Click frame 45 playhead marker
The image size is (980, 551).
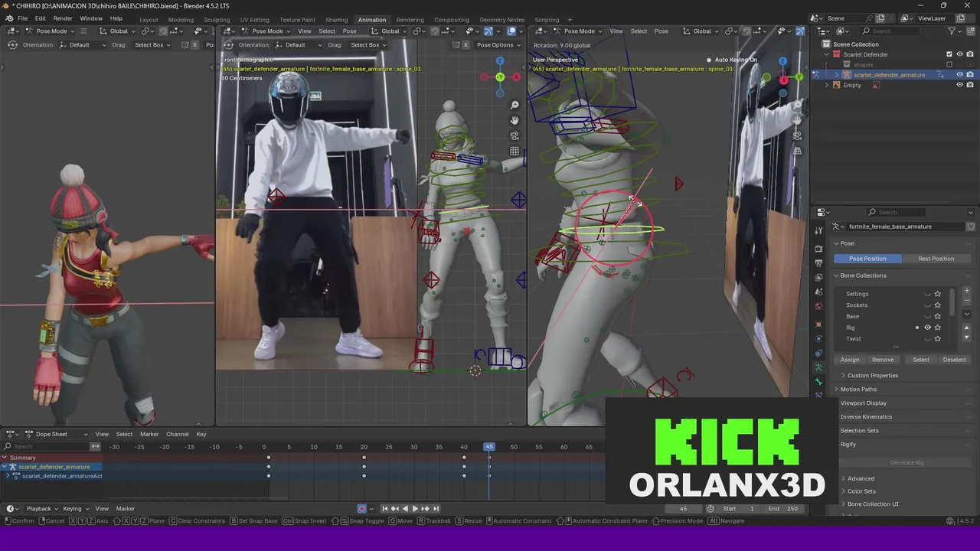click(489, 446)
